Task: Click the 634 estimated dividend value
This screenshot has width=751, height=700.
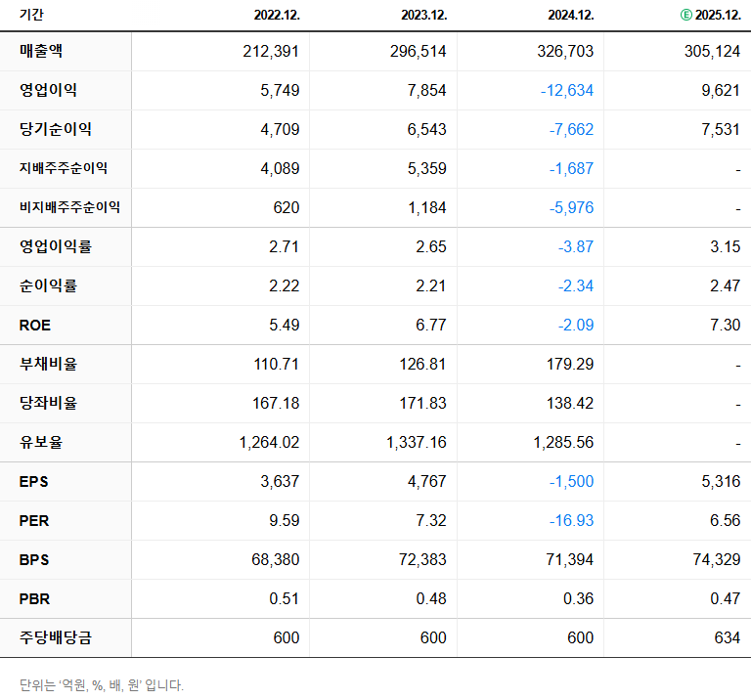Action: pyautogui.click(x=728, y=637)
